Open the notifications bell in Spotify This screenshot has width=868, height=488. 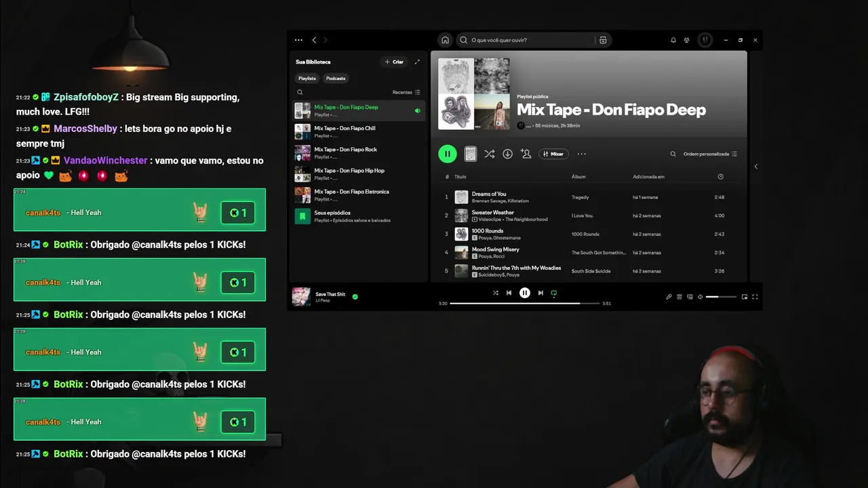673,40
